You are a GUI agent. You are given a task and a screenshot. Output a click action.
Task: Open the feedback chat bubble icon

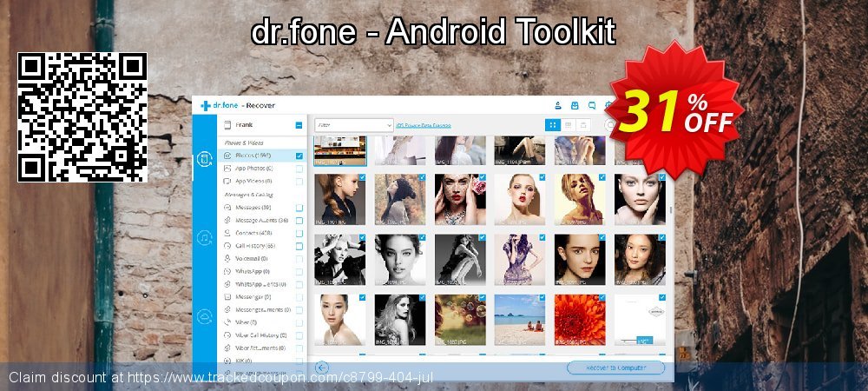pyautogui.click(x=592, y=105)
